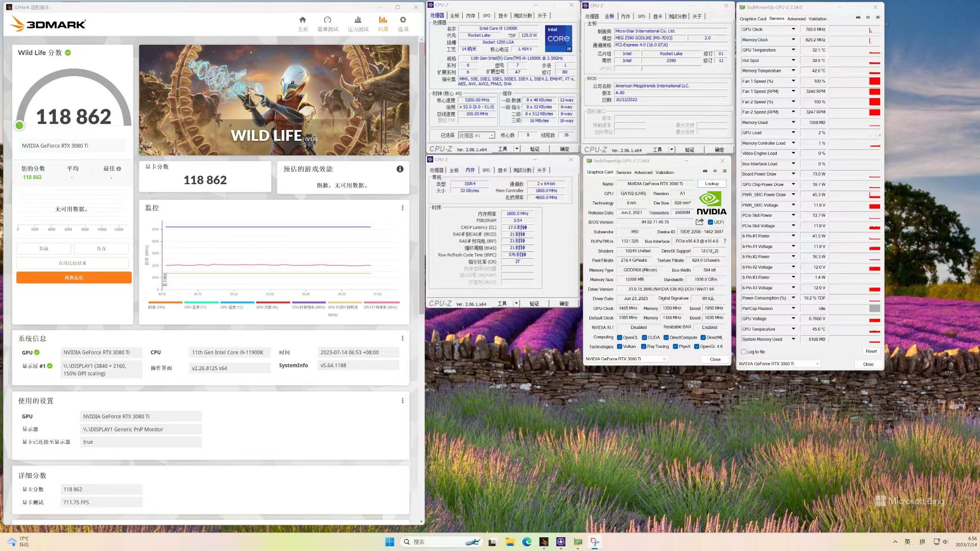
Task: Click 验证 button in CPU-Z processor window
Action: (x=535, y=149)
